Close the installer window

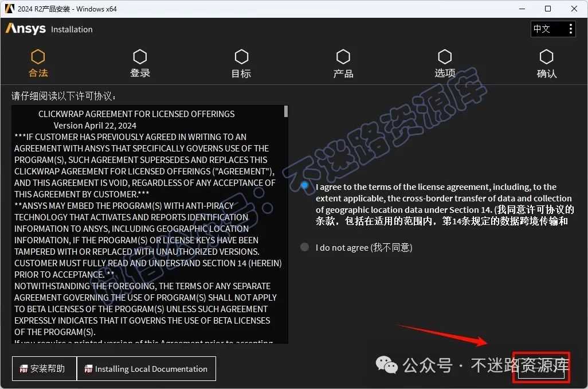(x=574, y=9)
